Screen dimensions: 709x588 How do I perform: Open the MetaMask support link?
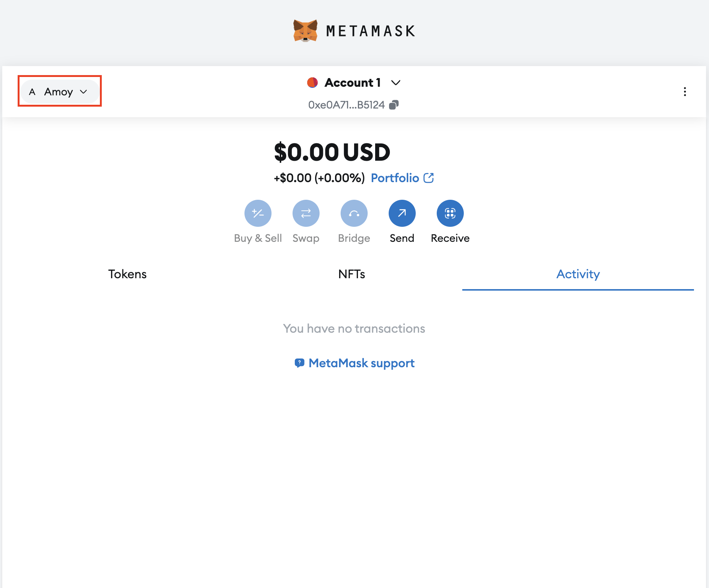pos(354,363)
